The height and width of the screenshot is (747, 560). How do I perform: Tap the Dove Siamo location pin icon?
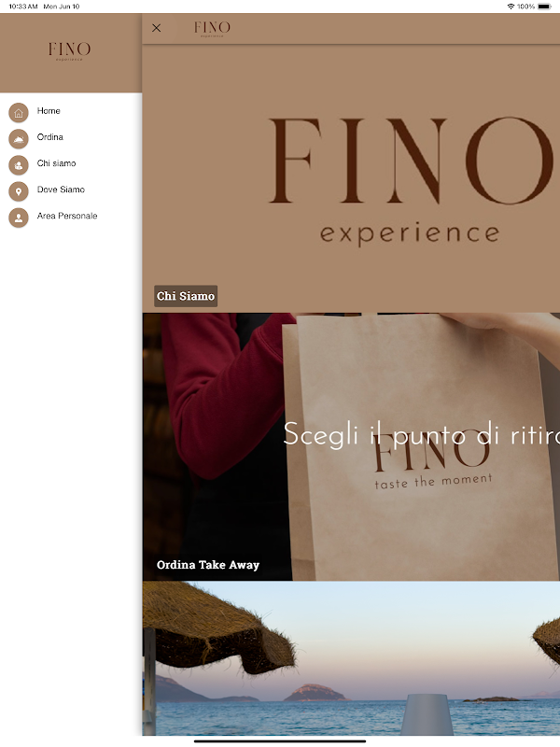coord(19,191)
